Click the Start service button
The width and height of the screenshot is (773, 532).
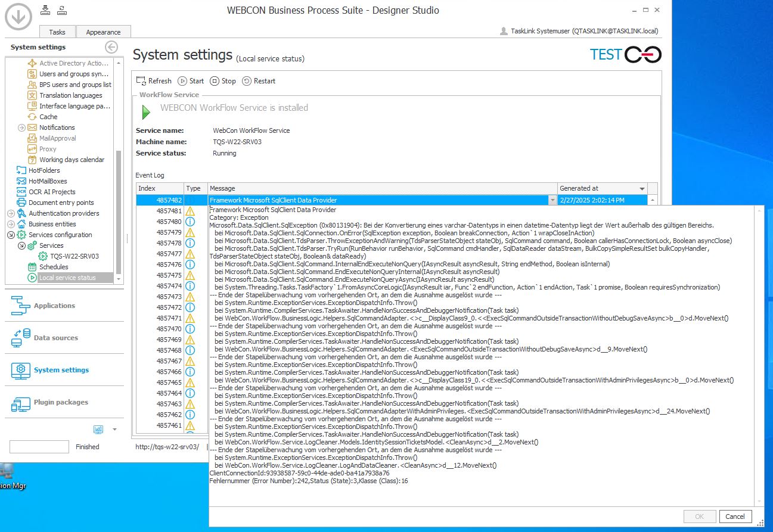coord(191,81)
